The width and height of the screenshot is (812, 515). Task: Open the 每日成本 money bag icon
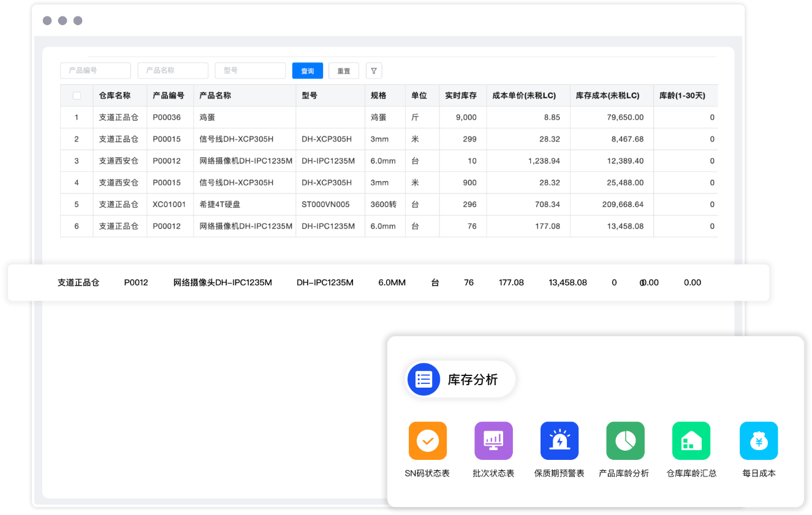pyautogui.click(x=758, y=441)
